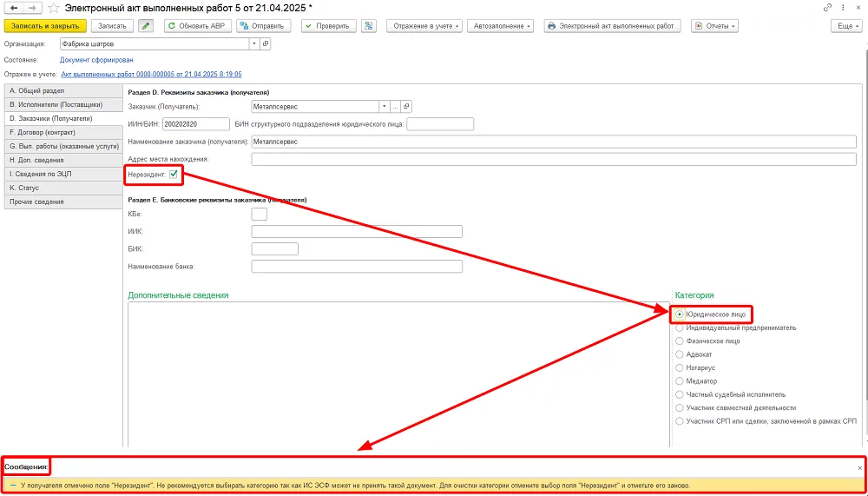Click the КБе input field
Viewport: 868px width, 496px height.
tap(259, 214)
